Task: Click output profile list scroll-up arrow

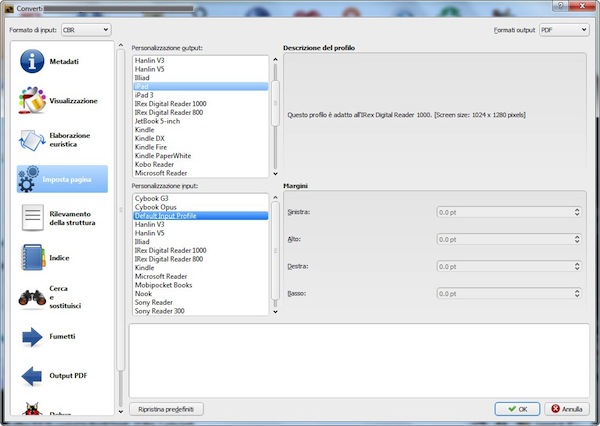Action: click(275, 59)
